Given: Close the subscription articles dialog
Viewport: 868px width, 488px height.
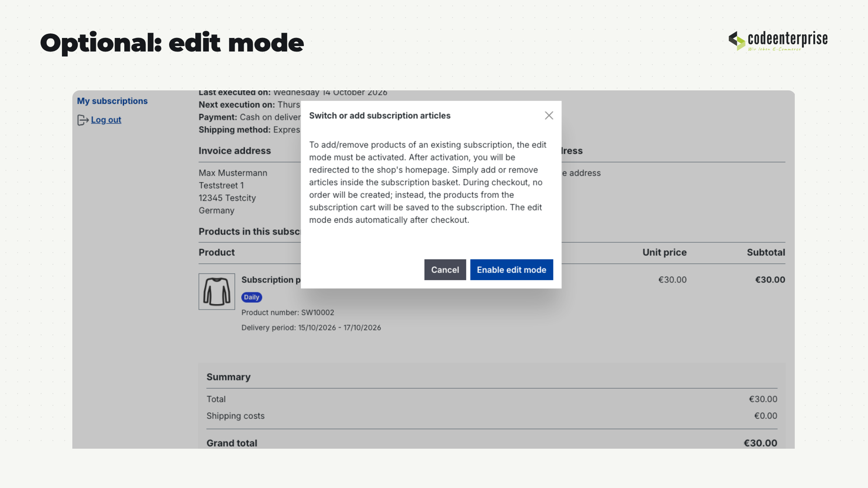Looking at the screenshot, I should tap(549, 116).
